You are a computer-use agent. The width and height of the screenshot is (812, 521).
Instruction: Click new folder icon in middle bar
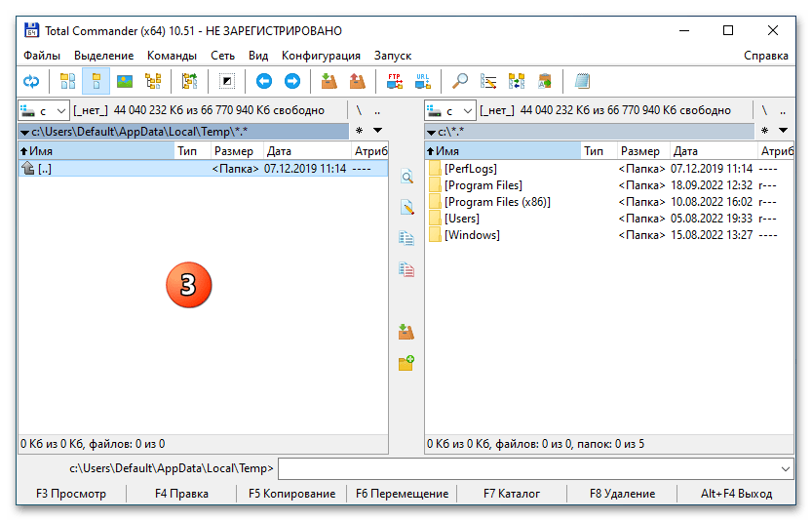pyautogui.click(x=406, y=363)
